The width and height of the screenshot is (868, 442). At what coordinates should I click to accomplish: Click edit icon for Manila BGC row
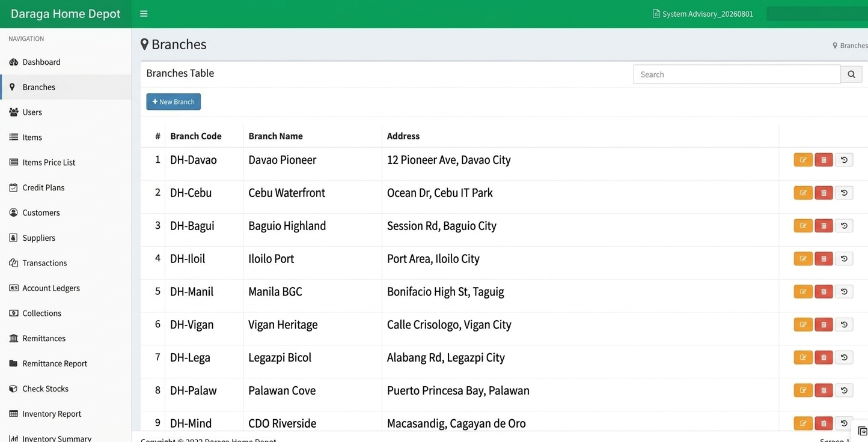pos(803,292)
